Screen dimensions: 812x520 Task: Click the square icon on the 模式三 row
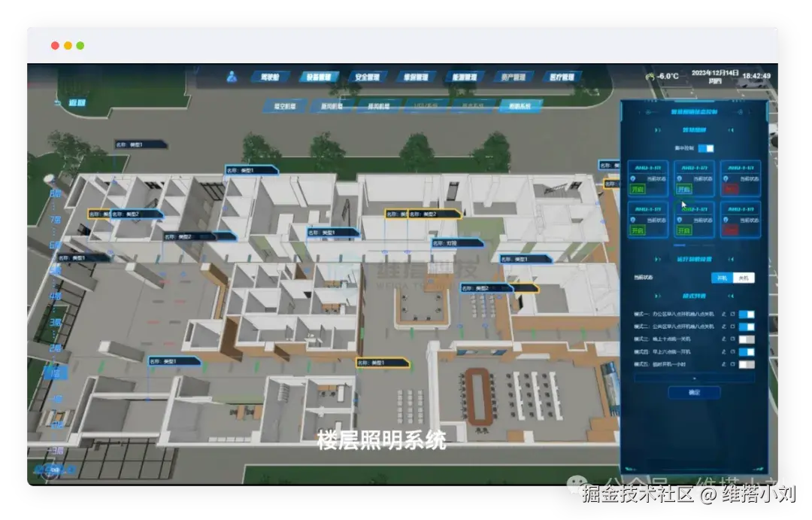tap(733, 339)
